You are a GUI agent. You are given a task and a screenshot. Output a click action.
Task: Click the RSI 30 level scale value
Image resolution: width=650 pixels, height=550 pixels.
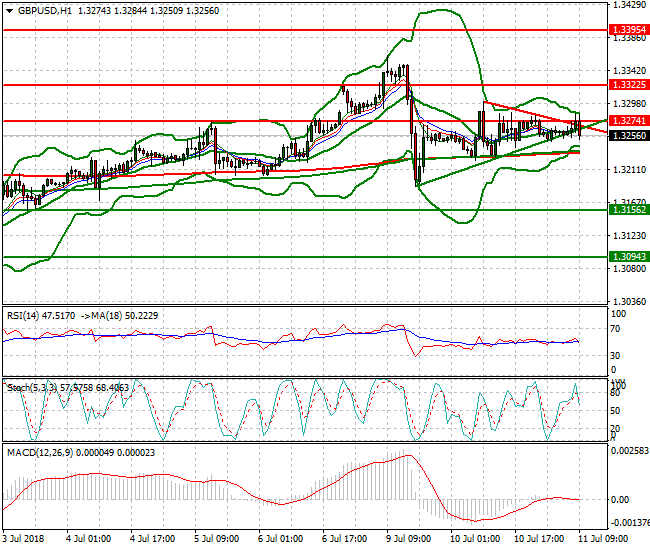click(616, 356)
